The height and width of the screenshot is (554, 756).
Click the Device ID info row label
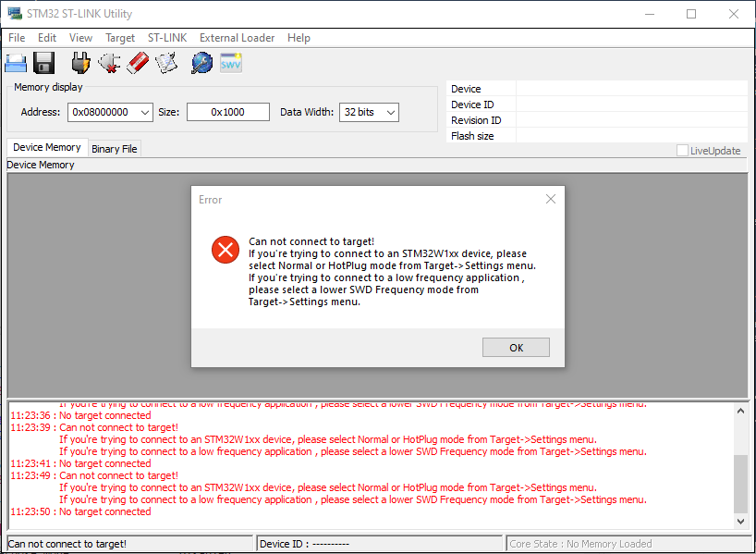coord(472,105)
